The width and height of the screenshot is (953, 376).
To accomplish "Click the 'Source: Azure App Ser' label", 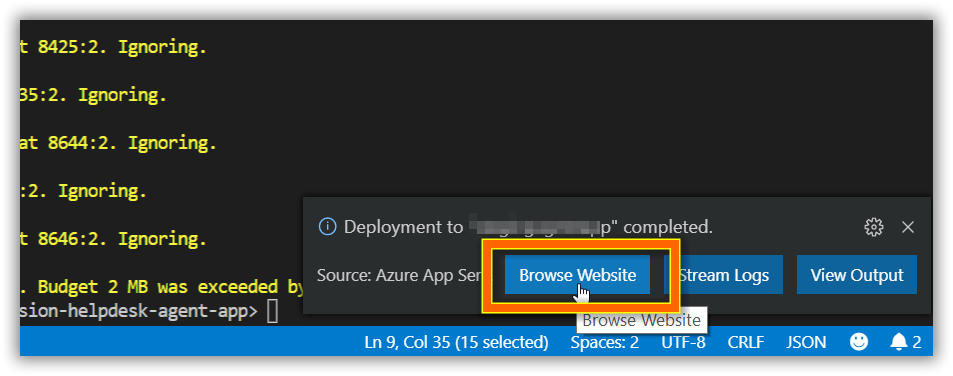I will pos(399,276).
